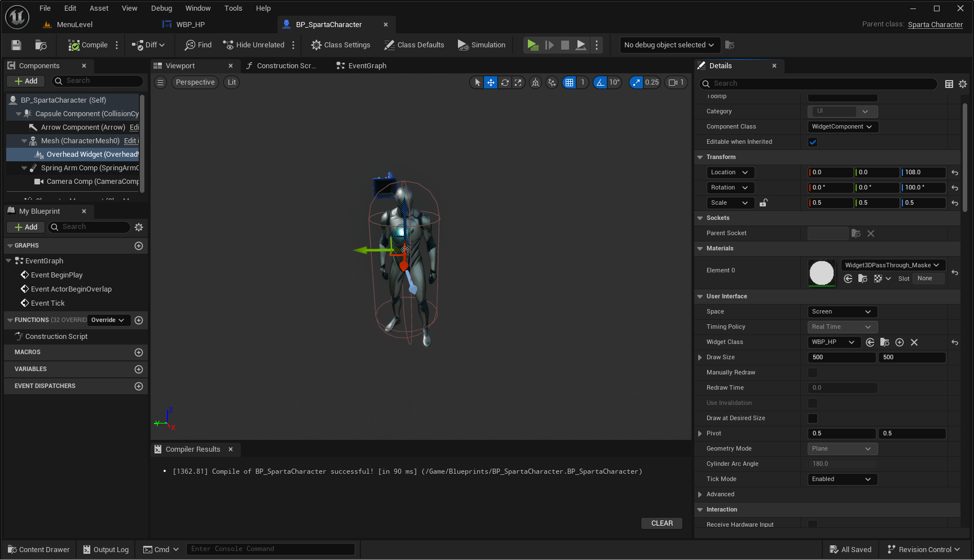Toggle Hide Unrelated nodes
Image resolution: width=974 pixels, height=560 pixels.
[x=254, y=45]
